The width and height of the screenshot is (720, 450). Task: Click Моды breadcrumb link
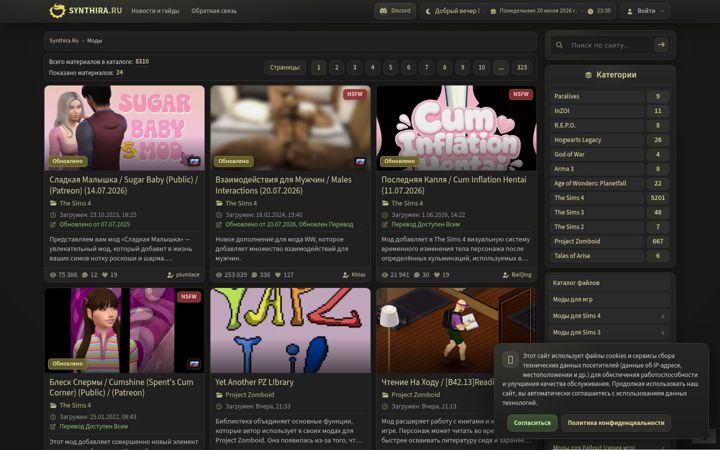pyautogui.click(x=95, y=40)
